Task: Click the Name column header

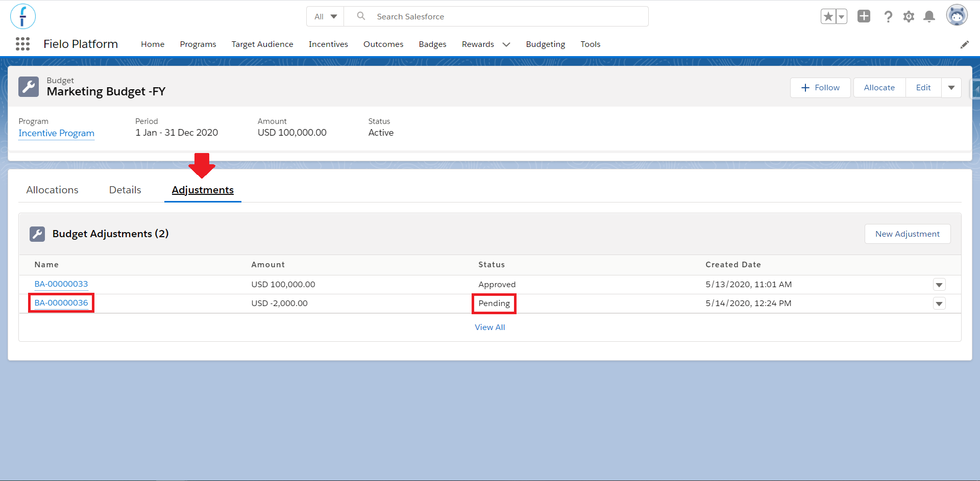Action: [x=46, y=265]
